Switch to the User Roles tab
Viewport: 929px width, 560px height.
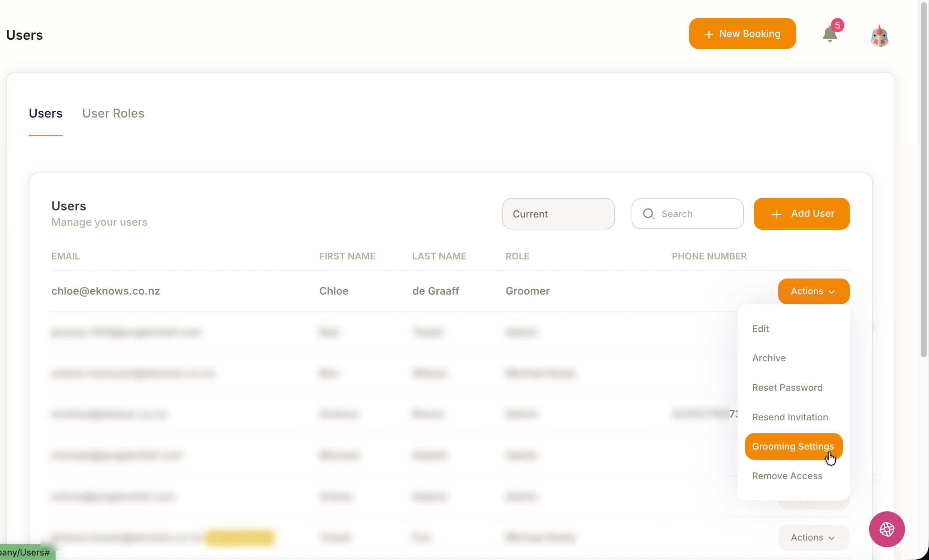point(113,113)
